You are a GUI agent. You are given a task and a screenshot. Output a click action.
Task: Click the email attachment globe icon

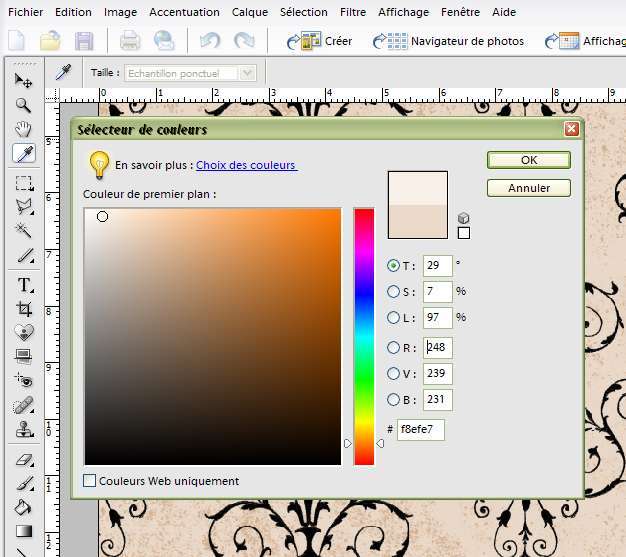click(x=164, y=40)
